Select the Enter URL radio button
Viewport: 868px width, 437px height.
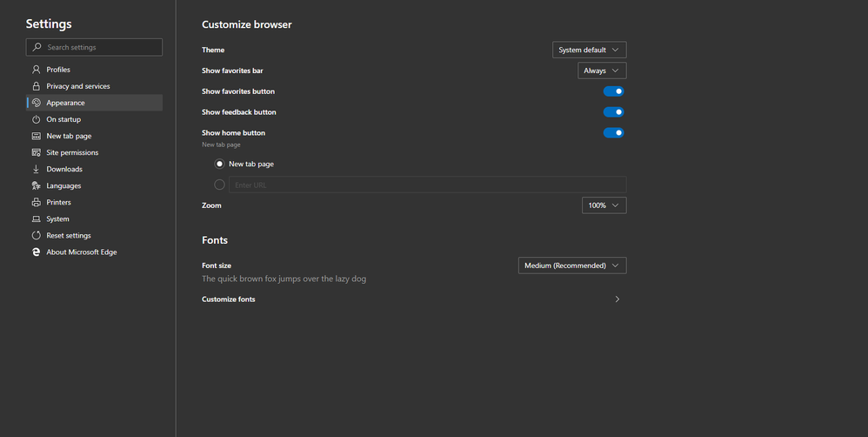tap(219, 185)
